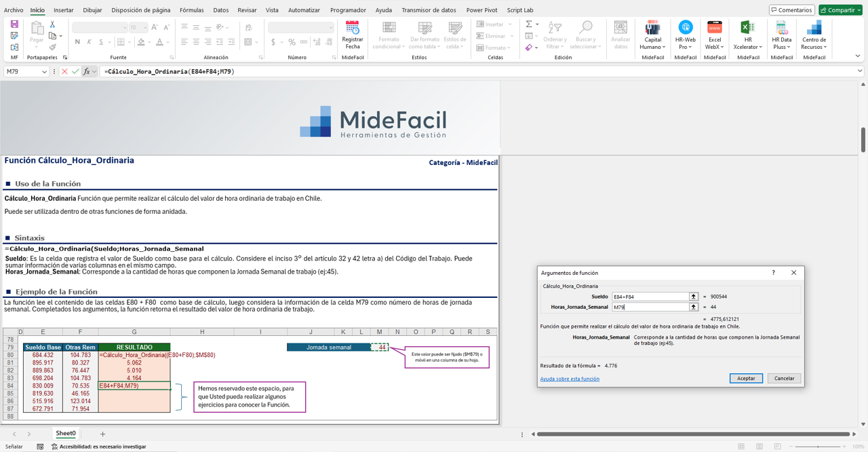Click the Horas_Jornada_Semanal range selector arrow
This screenshot has height=452, width=868.
click(694, 307)
